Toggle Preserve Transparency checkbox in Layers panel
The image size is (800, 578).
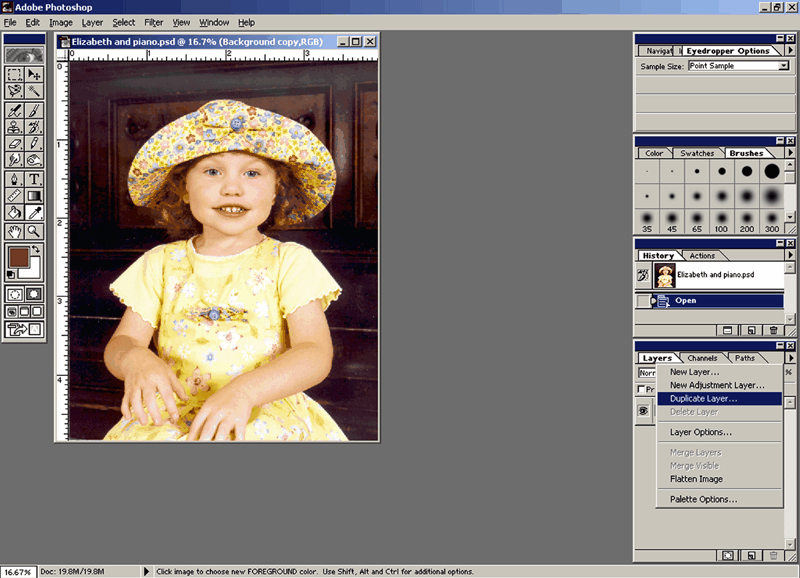[x=642, y=390]
